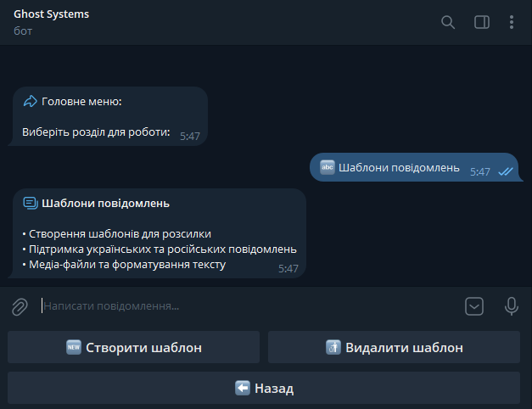Open the three-dot chat menu
The height and width of the screenshot is (409, 532).
tap(511, 22)
